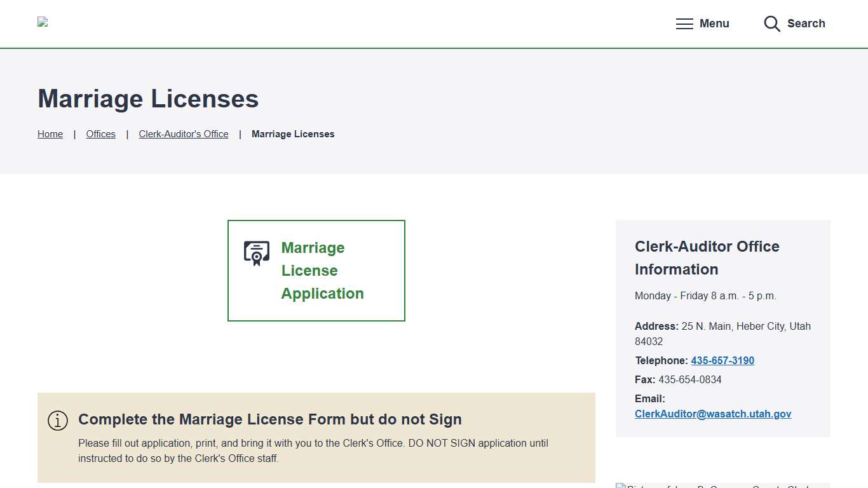
Task: Open Marriage License Application
Action: [x=322, y=270]
